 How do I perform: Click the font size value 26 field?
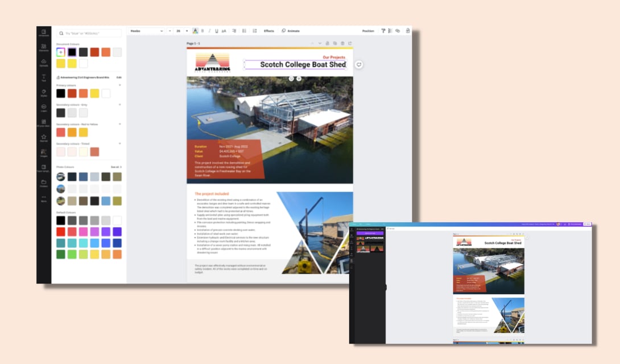click(179, 31)
